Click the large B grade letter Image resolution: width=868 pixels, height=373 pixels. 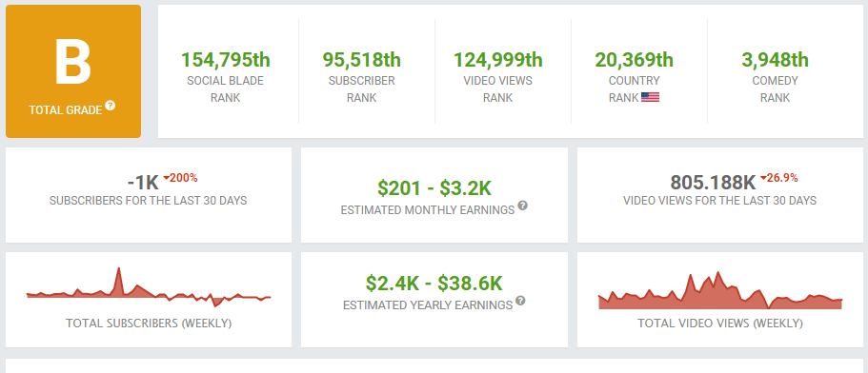[x=73, y=63]
